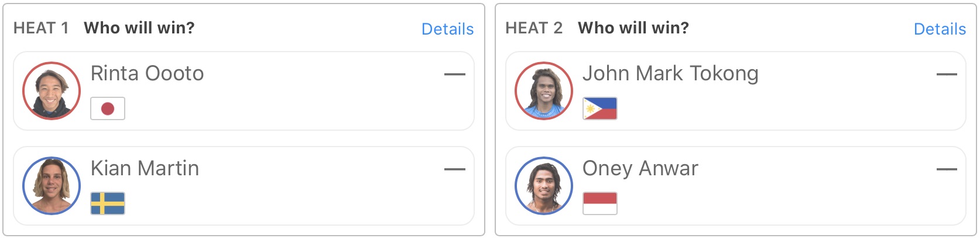Pick Kian Martin by clicking his name
Screen dimensions: 980x238
coord(145,168)
